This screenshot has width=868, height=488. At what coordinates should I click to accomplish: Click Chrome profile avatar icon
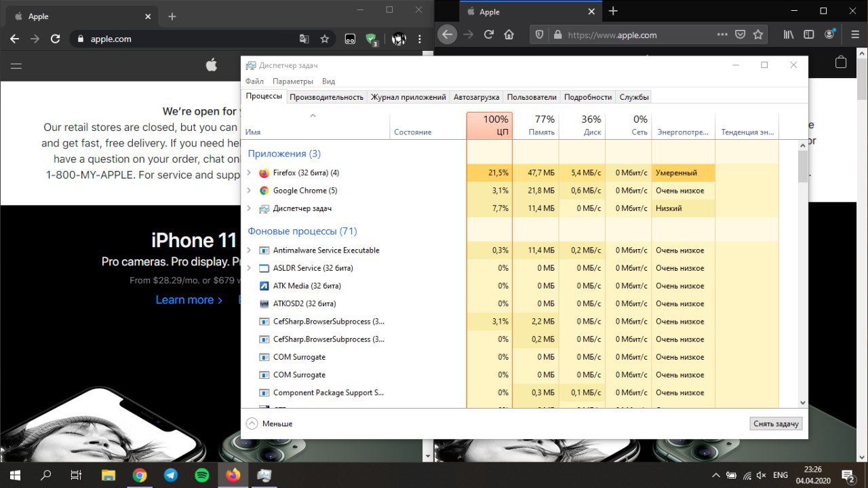click(399, 39)
